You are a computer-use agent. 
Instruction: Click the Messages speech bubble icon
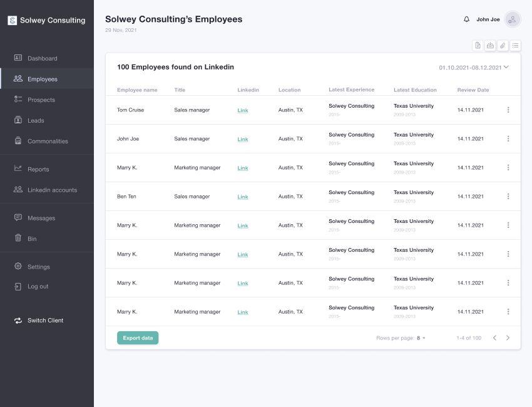pyautogui.click(x=18, y=217)
